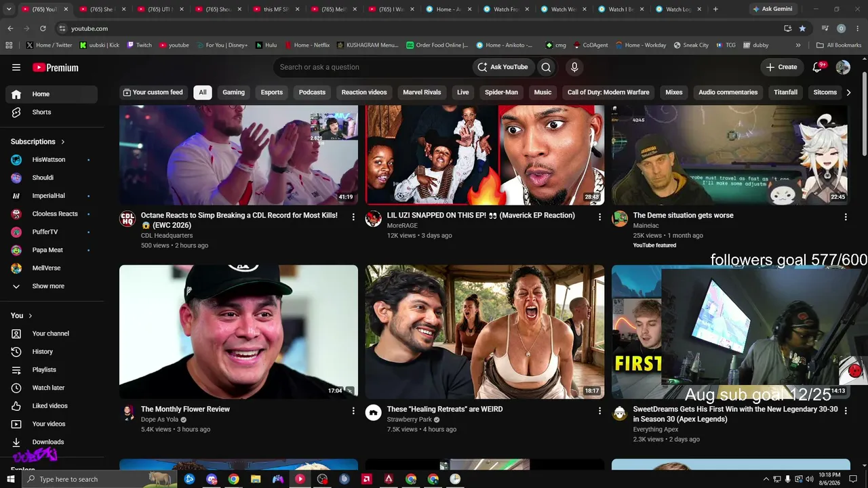Open the Create dropdown
This screenshot has width=868, height=488.
click(x=781, y=67)
